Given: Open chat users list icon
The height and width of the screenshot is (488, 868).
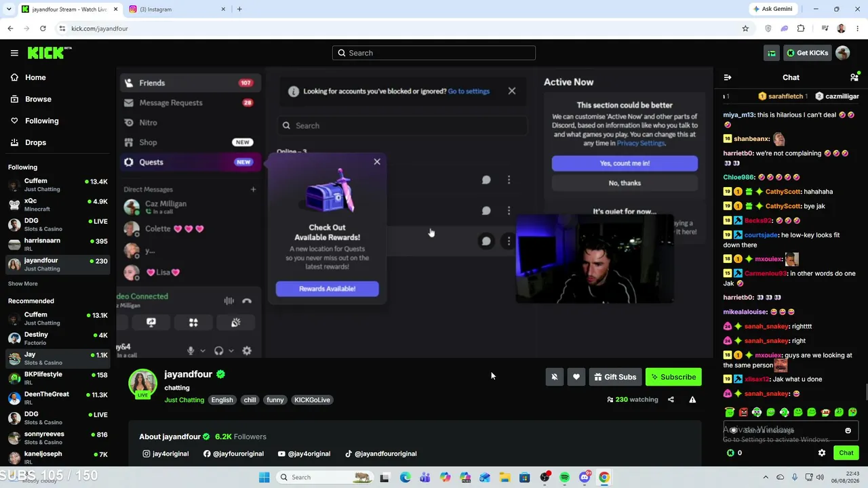Looking at the screenshot, I should pyautogui.click(x=854, y=78).
